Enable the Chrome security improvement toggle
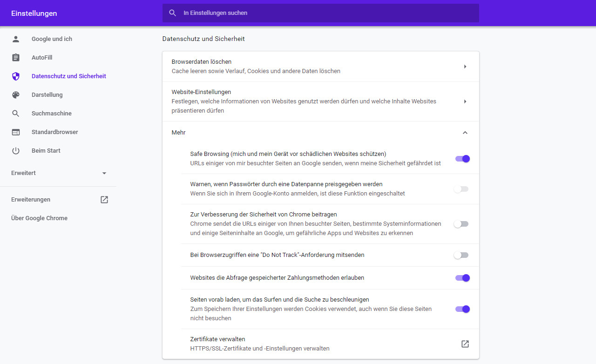 tap(461, 224)
